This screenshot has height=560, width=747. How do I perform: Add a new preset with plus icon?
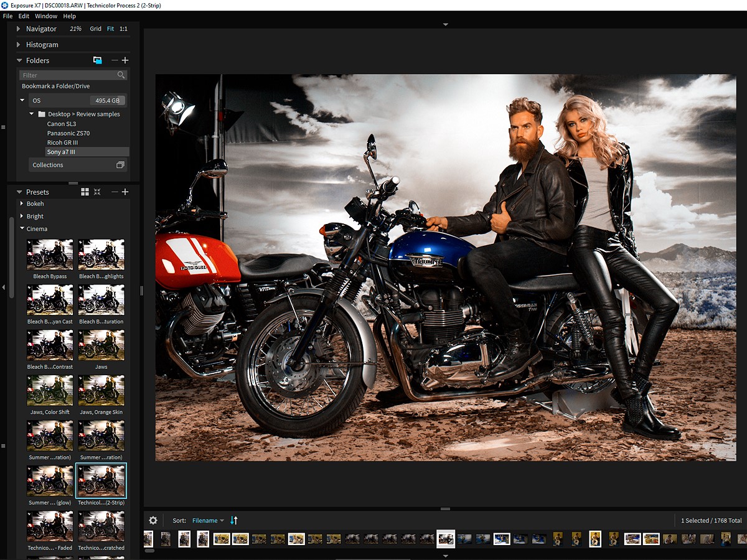tap(125, 192)
